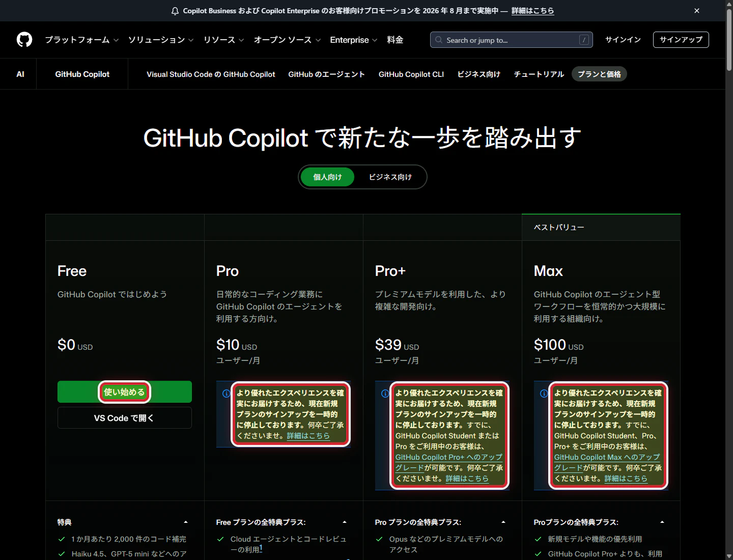Open the リソース dropdown
The image size is (733, 560).
click(224, 40)
